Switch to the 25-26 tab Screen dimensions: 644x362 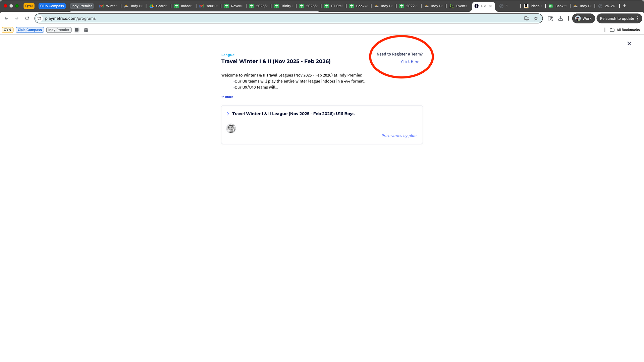coord(607,6)
